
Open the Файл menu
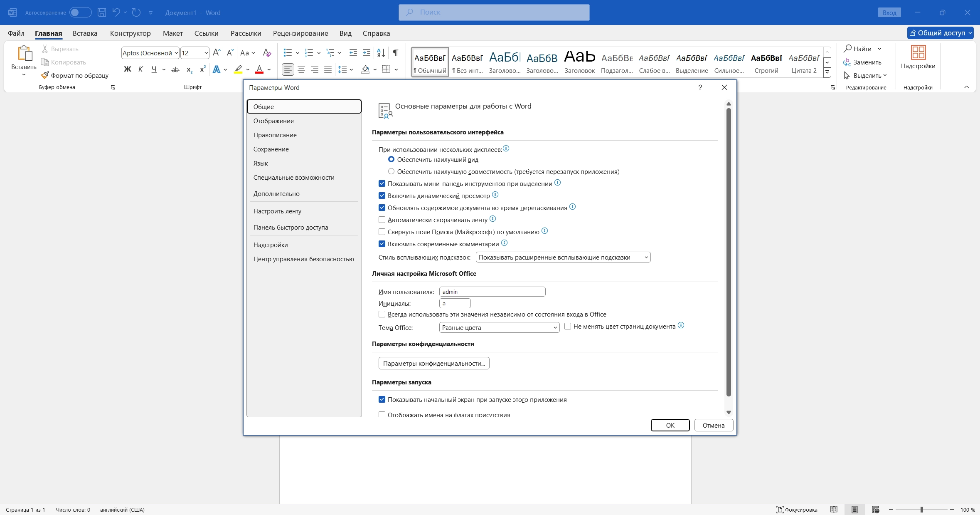point(16,33)
